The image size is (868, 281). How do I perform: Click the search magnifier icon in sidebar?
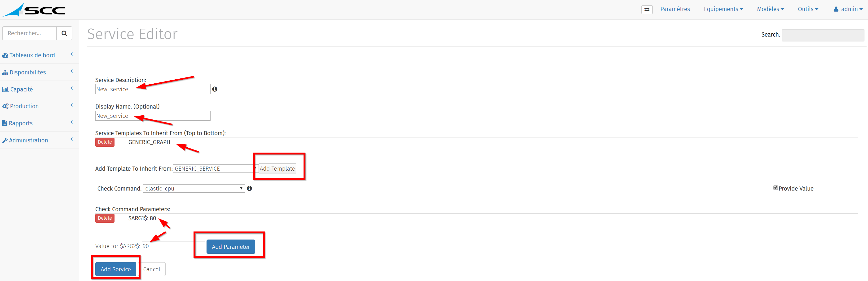64,33
